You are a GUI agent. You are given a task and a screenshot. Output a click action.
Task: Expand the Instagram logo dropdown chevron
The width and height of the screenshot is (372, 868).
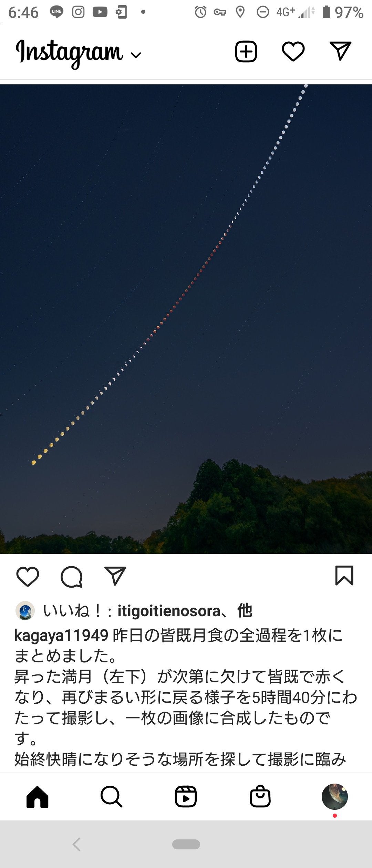[x=136, y=55]
